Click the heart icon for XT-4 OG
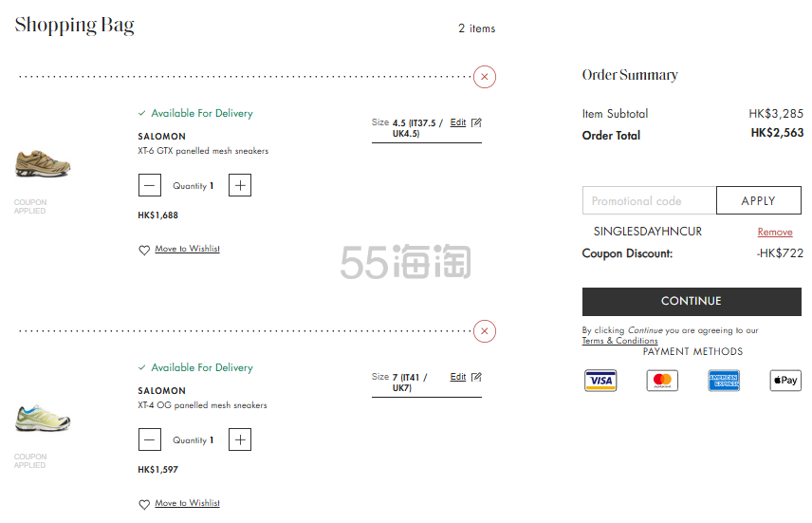Screen dimensions: 812x523 point(144,505)
